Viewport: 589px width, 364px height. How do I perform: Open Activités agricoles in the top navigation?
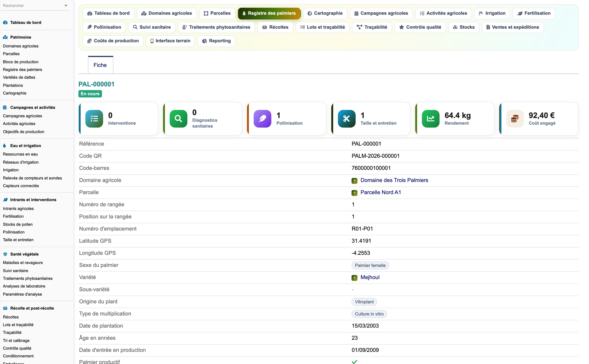click(443, 13)
